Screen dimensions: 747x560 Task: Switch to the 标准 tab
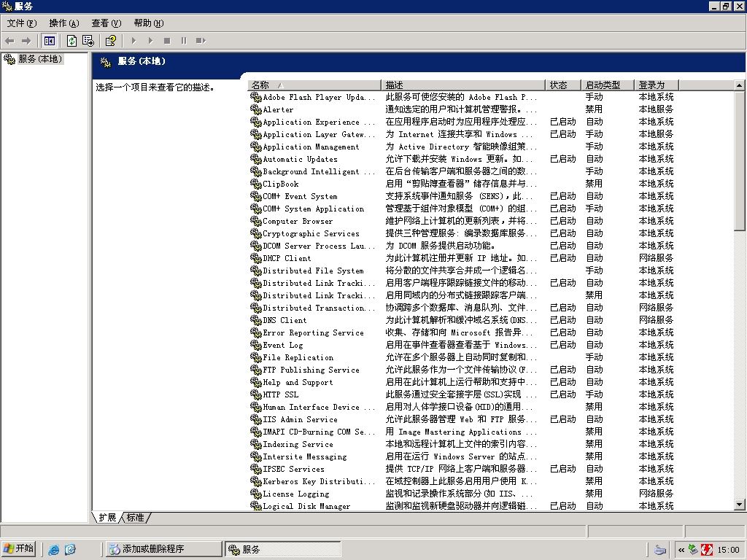135,517
